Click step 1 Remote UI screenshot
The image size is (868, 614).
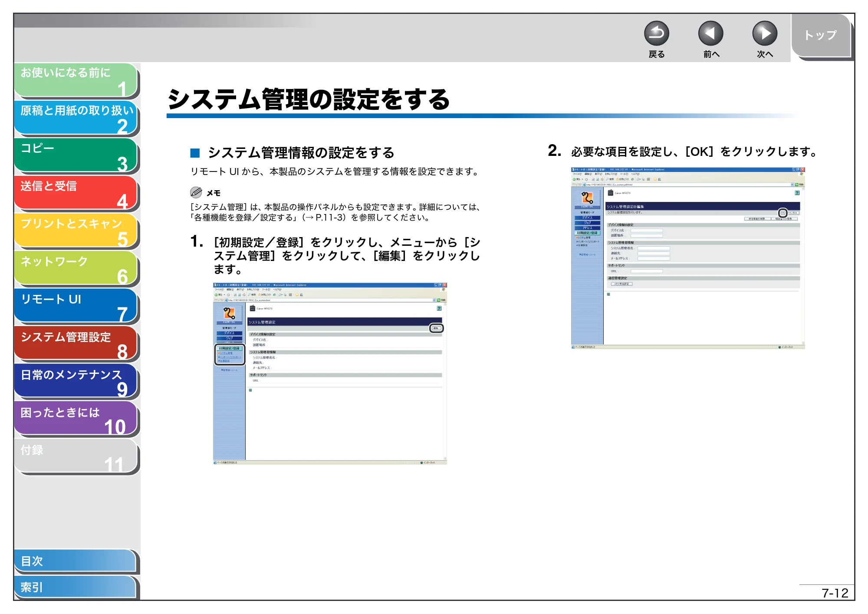[x=330, y=373]
